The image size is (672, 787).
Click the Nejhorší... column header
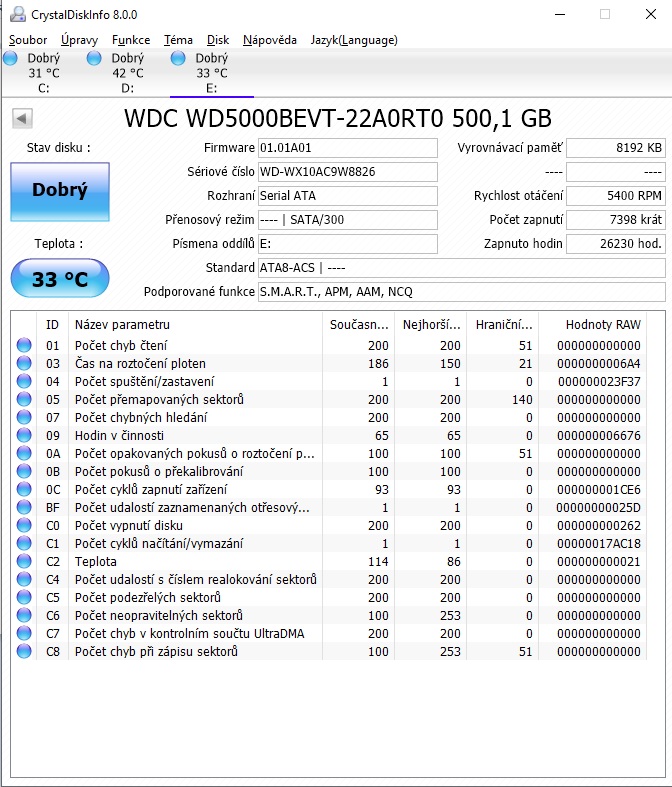[431, 325]
